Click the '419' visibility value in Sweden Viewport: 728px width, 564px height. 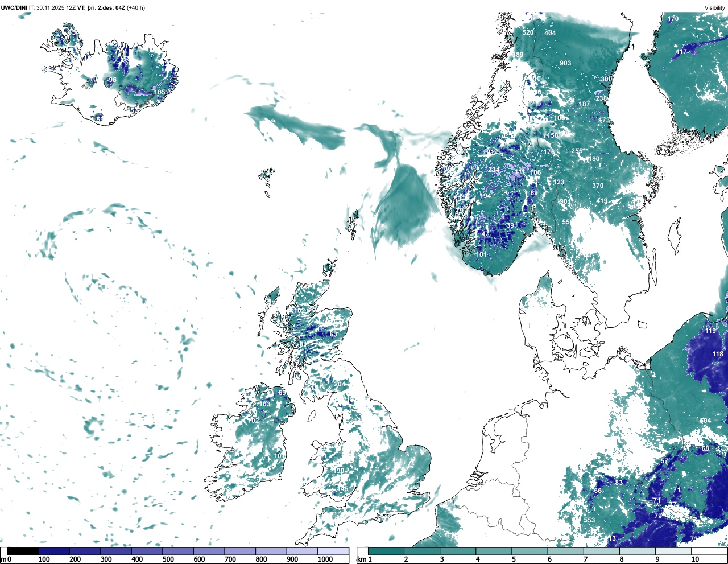(602, 201)
